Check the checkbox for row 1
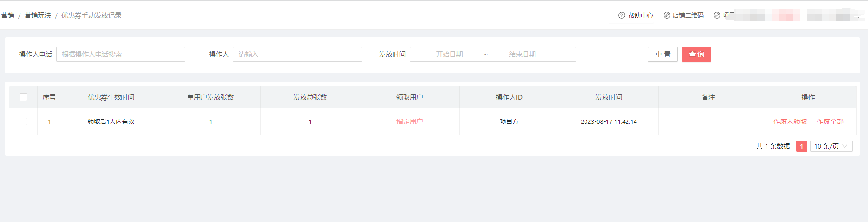Viewport: 868px width, 222px height. point(23,121)
